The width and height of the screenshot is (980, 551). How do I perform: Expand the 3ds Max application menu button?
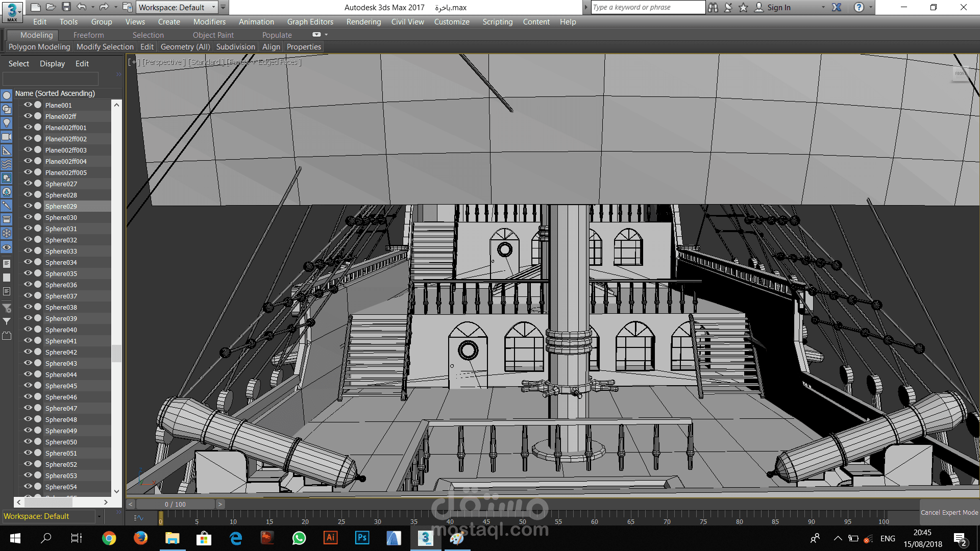(12, 11)
